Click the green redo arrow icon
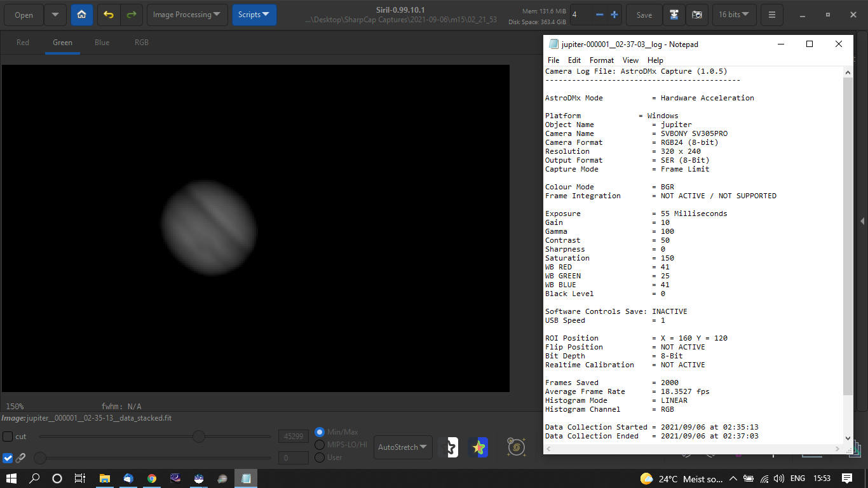 point(131,15)
